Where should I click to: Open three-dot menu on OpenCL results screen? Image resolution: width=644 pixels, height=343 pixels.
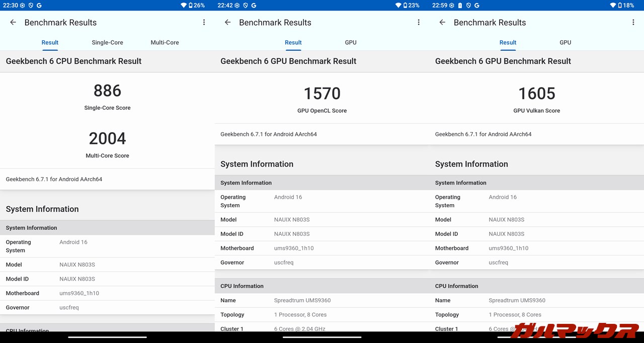(419, 22)
